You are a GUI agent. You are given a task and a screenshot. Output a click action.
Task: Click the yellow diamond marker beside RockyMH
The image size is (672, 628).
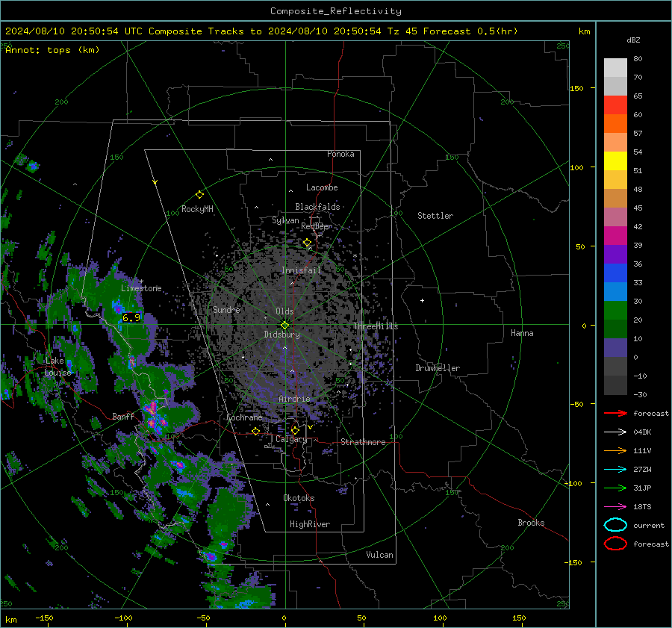199,195
